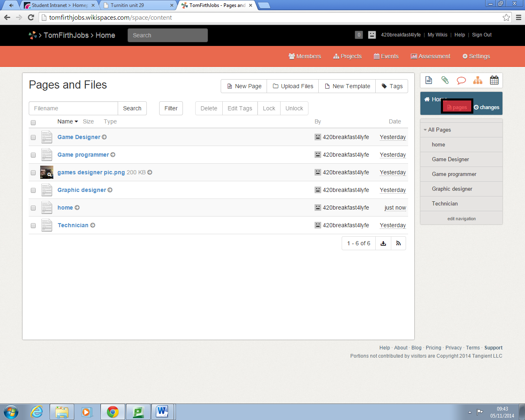Image resolution: width=525 pixels, height=420 pixels.
Task: Open Microsoft Word from the taskbar
Action: [x=162, y=411]
